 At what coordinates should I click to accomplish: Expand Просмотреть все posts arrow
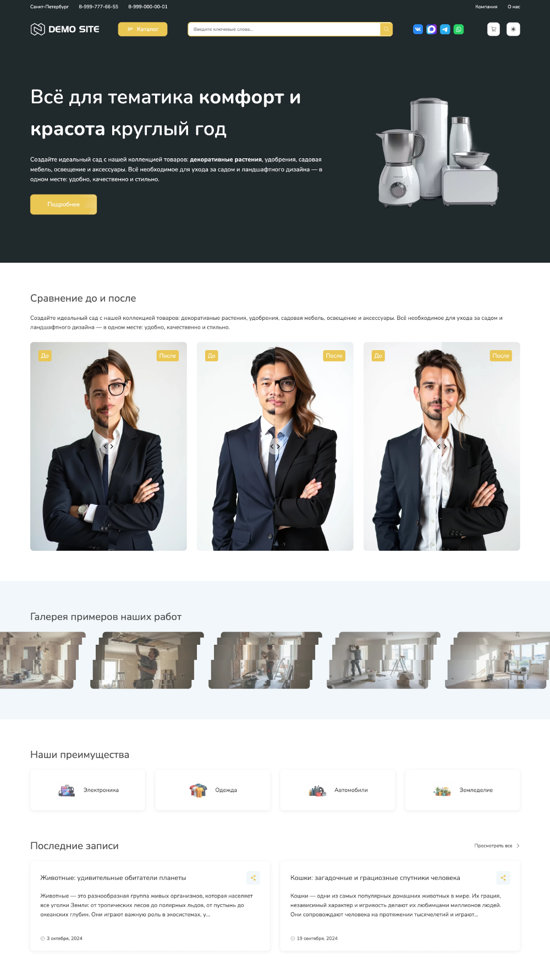[x=518, y=846]
